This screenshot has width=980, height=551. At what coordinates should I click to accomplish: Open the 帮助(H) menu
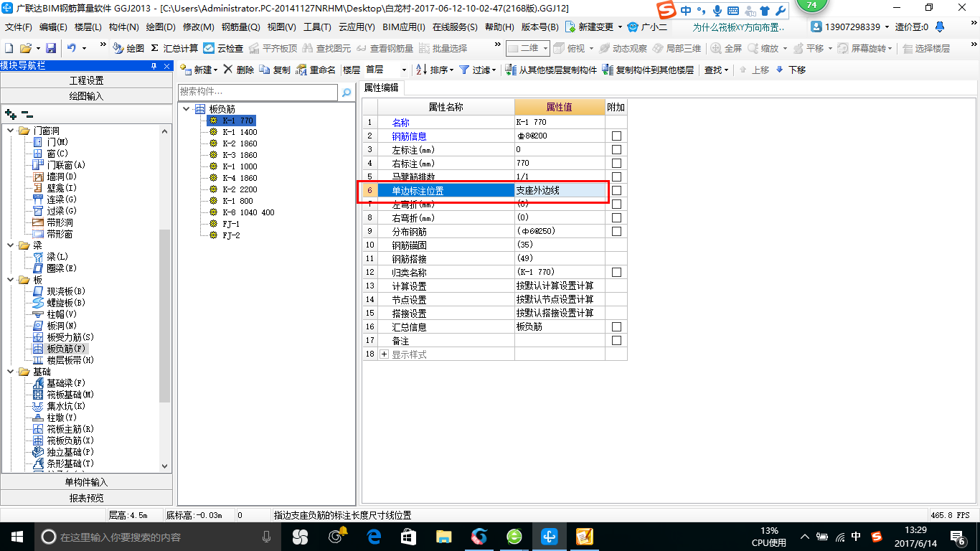tap(500, 27)
